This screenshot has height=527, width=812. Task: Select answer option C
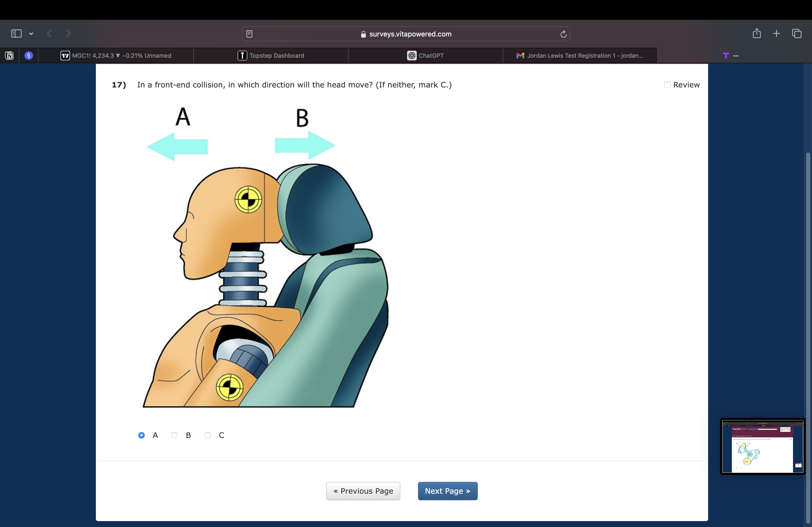(x=208, y=435)
